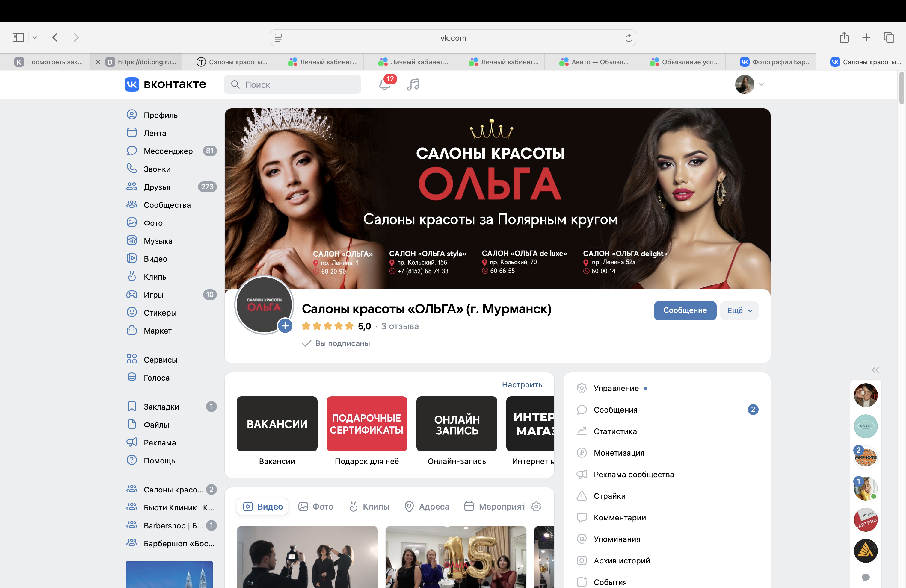The width and height of the screenshot is (906, 588).
Task: Click the page vertical scrollbar
Action: coord(902,89)
